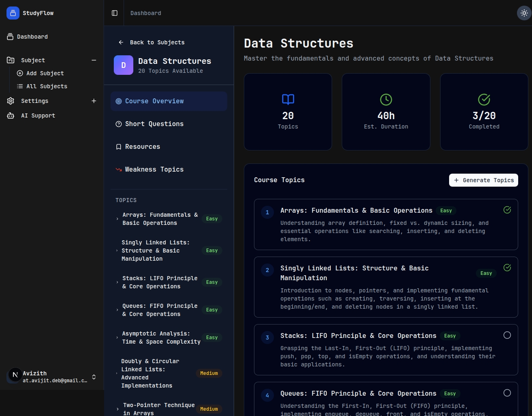
Task: Click the clock icon above 40h
Action: [x=386, y=100]
